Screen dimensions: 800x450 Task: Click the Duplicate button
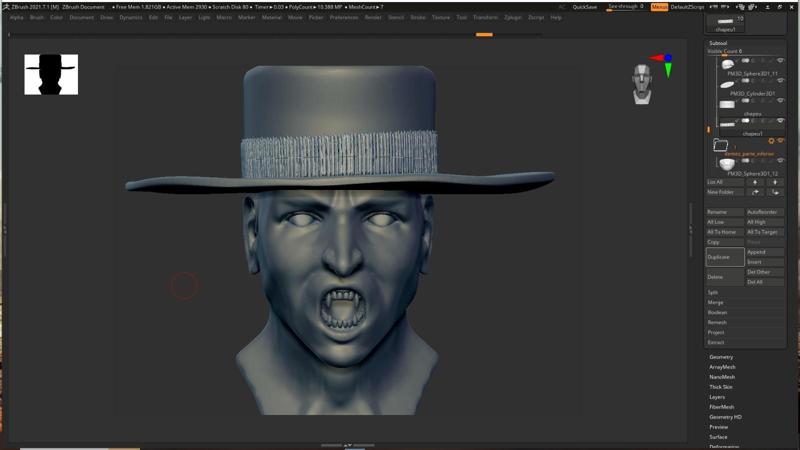pyautogui.click(x=725, y=257)
